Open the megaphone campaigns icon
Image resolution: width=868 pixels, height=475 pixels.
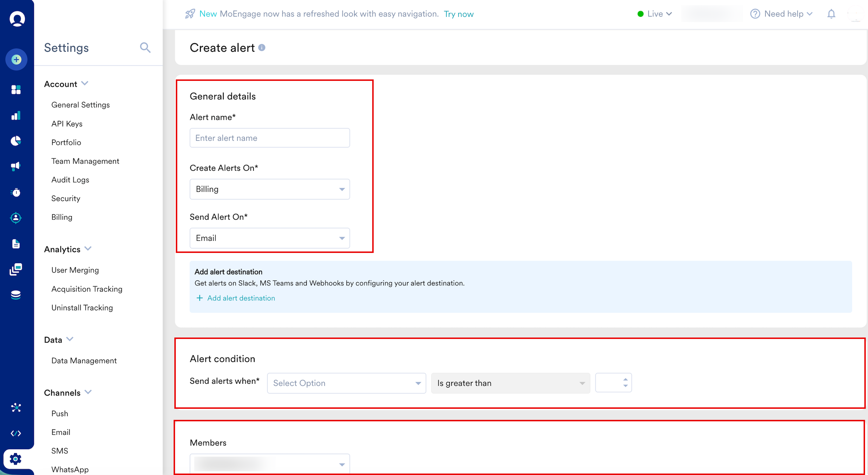[16, 166]
